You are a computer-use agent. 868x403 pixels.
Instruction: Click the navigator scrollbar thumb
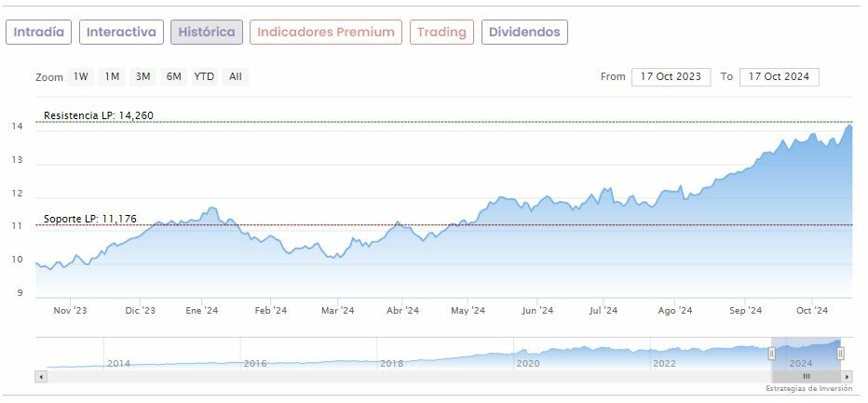[807, 376]
